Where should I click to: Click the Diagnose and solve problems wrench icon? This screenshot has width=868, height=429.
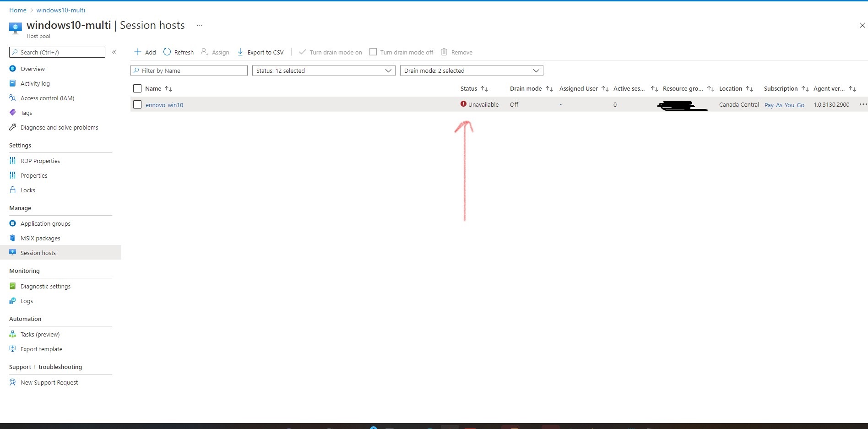pos(13,127)
